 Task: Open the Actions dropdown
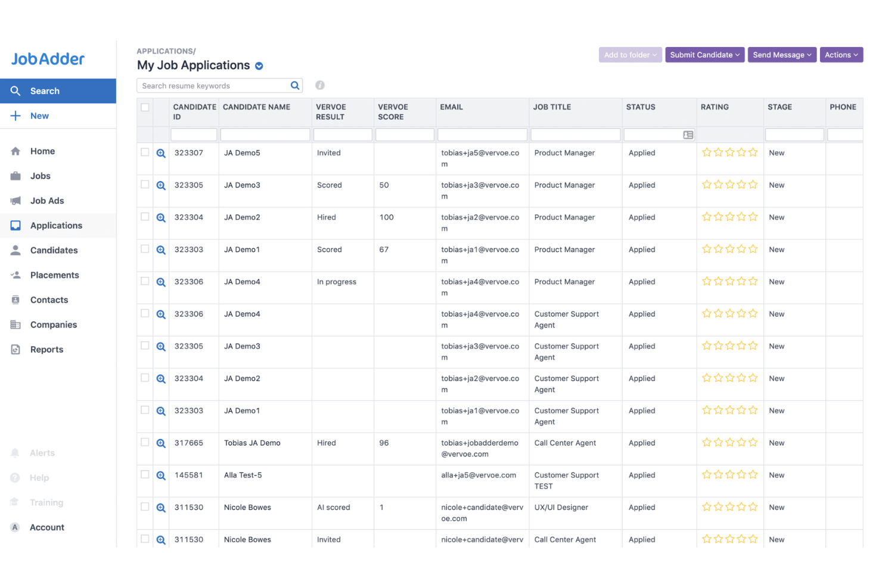tap(841, 55)
